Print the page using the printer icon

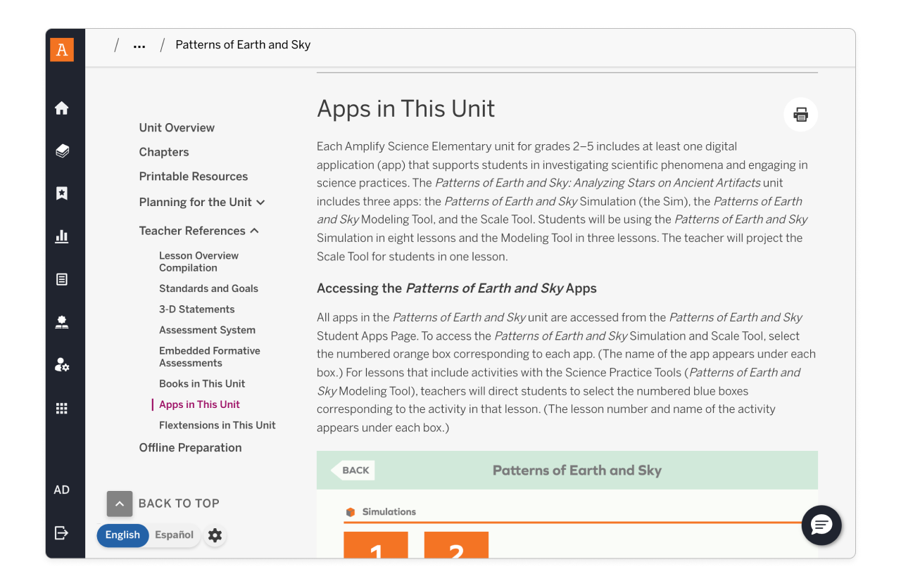point(800,114)
